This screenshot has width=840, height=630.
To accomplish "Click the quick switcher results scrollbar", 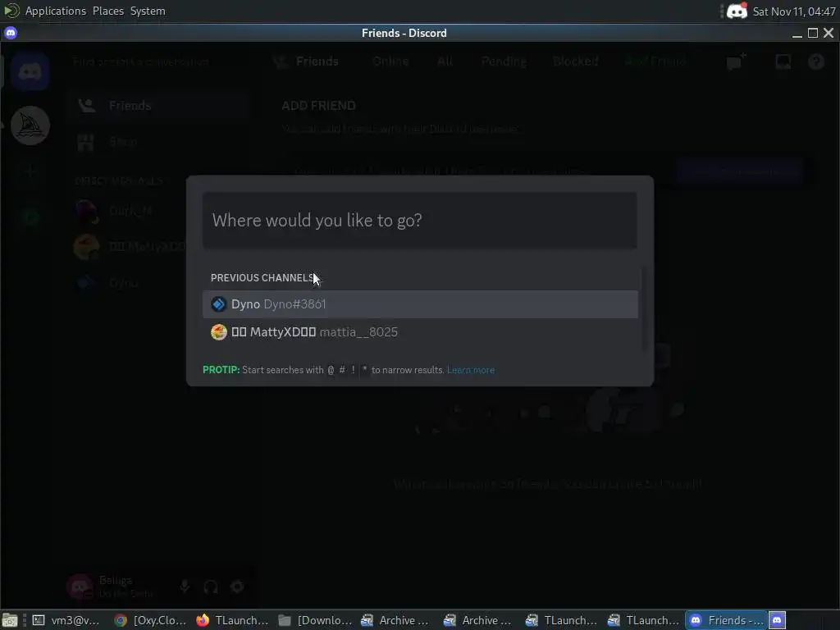I will (x=643, y=309).
